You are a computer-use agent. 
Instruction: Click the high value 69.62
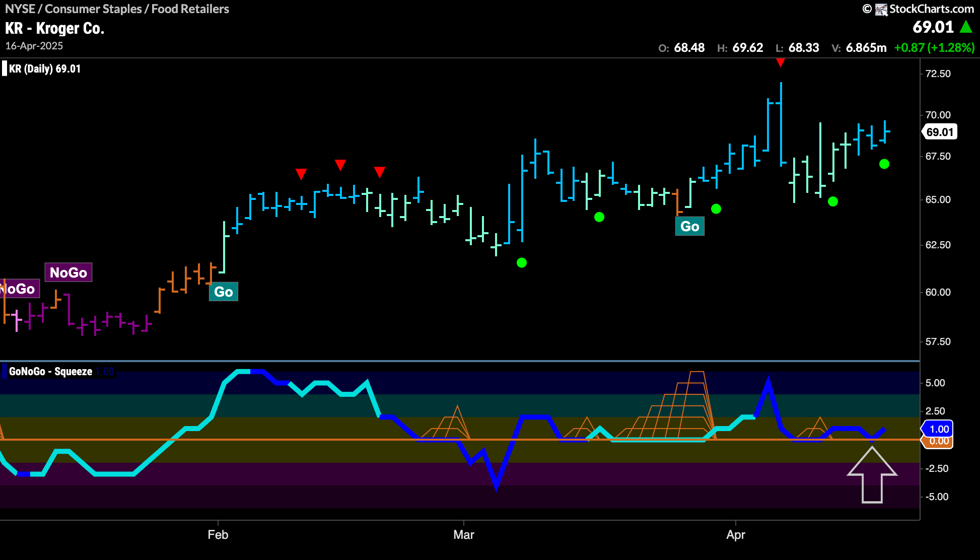click(x=747, y=48)
